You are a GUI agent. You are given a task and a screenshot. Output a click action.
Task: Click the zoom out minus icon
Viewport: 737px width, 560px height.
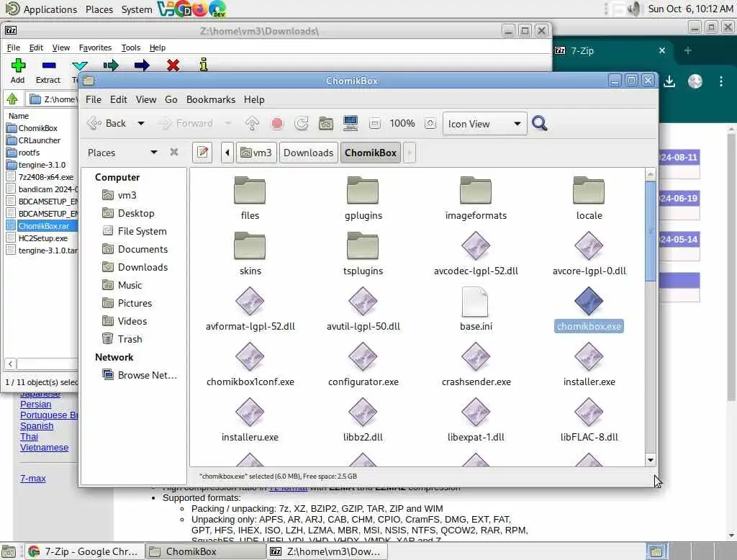(374, 124)
